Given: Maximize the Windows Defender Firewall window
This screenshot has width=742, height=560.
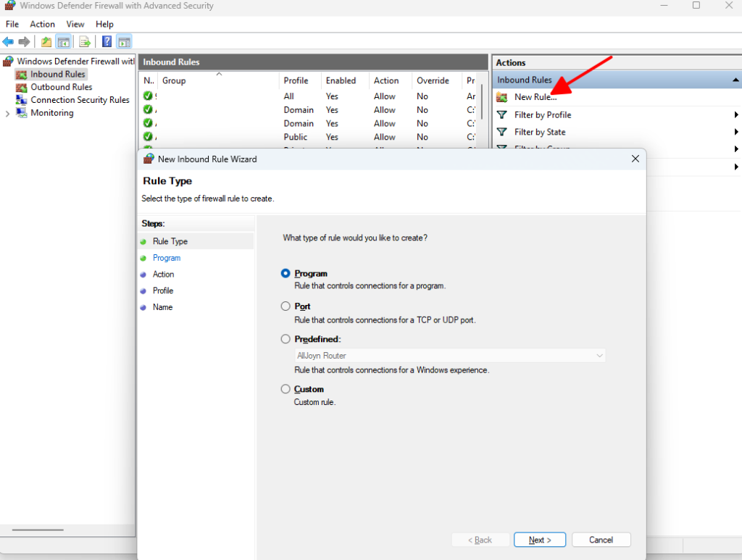Looking at the screenshot, I should [x=696, y=5].
